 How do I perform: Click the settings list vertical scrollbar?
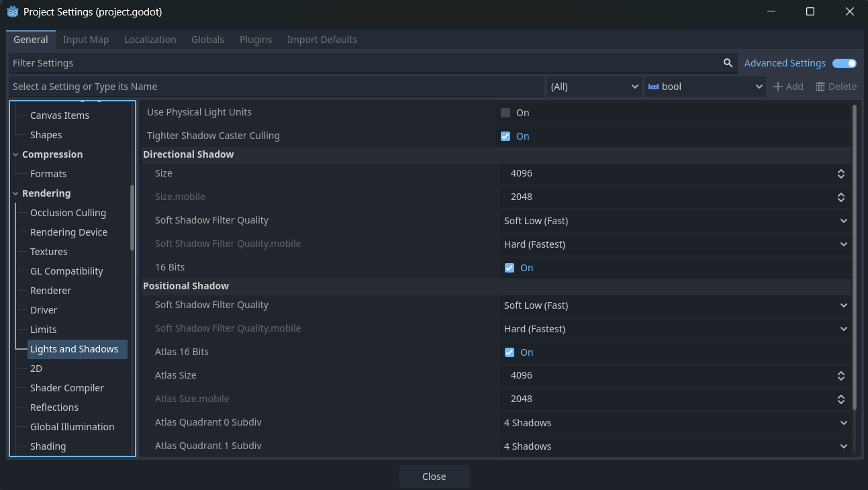(x=854, y=255)
